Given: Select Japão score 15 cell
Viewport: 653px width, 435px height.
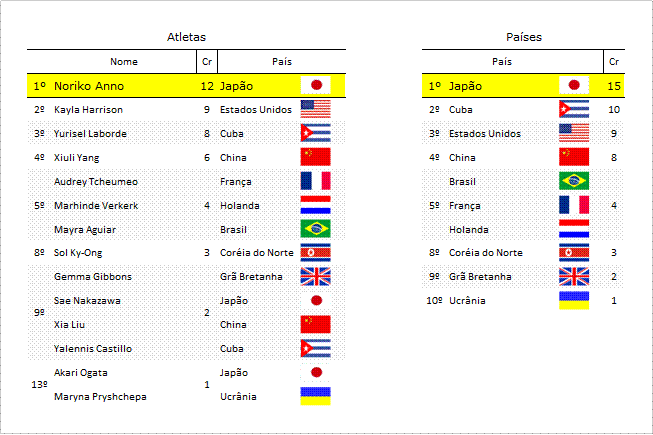Looking at the screenshot, I should 614,86.
